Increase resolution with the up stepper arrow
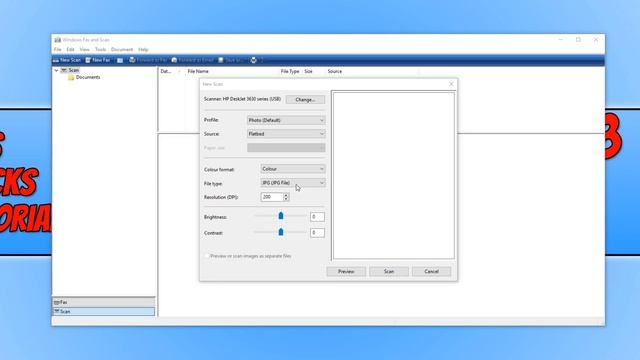 click(286, 195)
